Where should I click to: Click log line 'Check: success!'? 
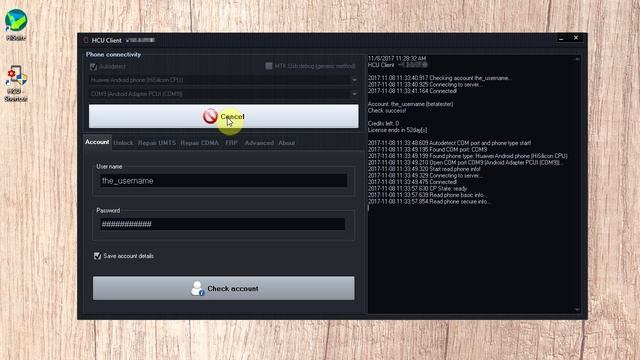point(387,111)
